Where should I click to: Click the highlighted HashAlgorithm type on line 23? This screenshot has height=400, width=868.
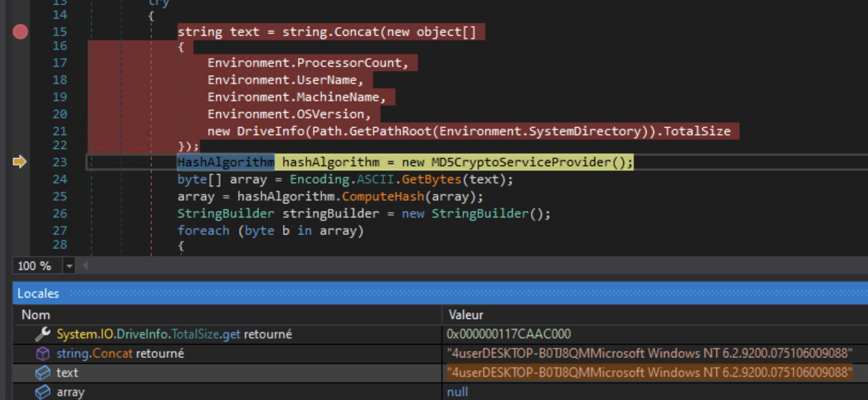(226, 162)
